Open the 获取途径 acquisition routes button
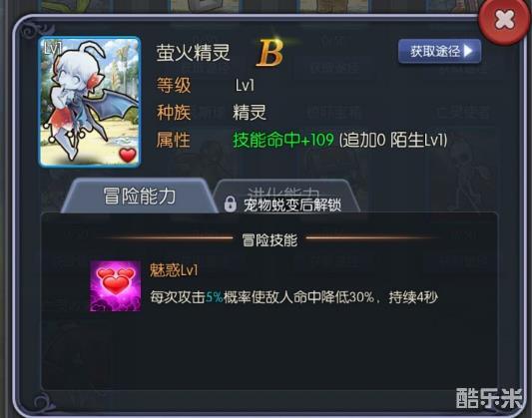This screenshot has height=418, width=532. tap(440, 51)
